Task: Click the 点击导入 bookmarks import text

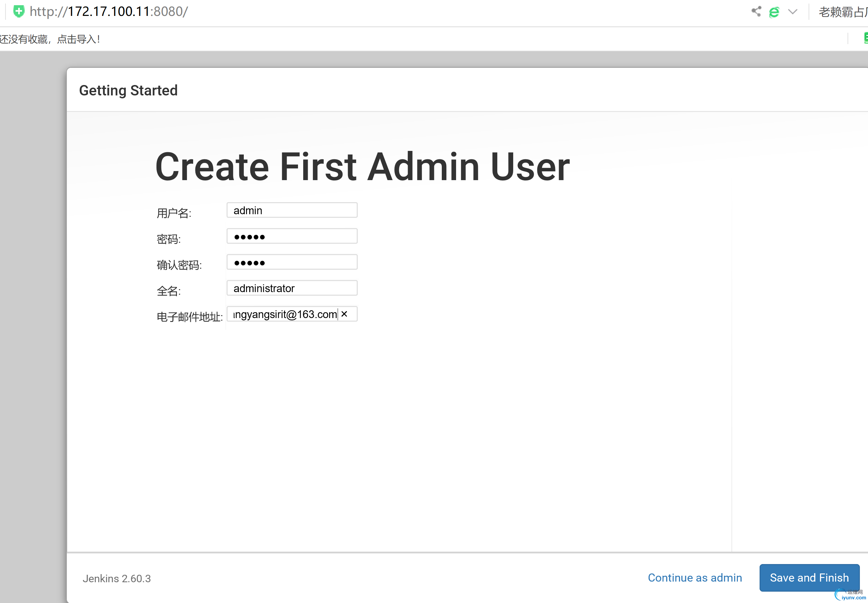Action: click(x=79, y=39)
